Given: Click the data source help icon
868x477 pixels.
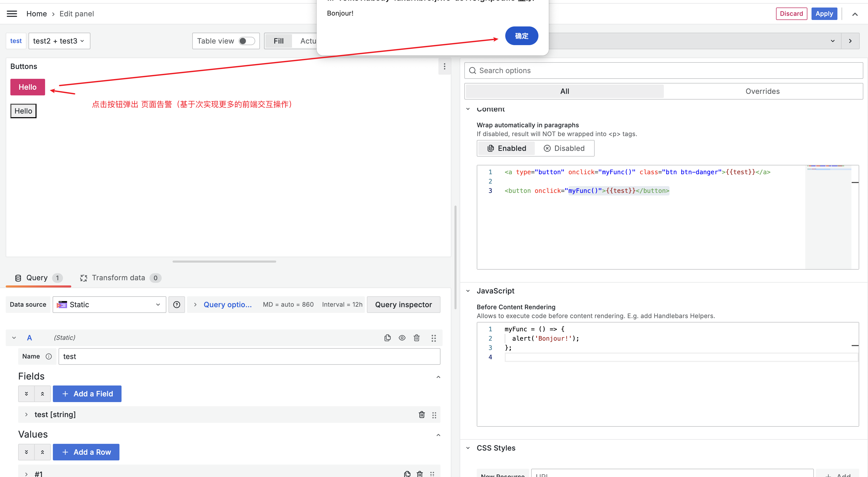Looking at the screenshot, I should 176,305.
